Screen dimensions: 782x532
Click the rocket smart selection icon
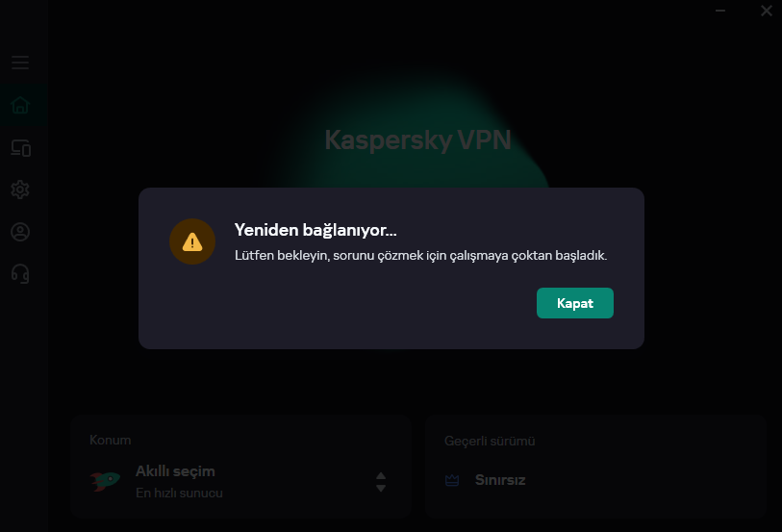105,481
